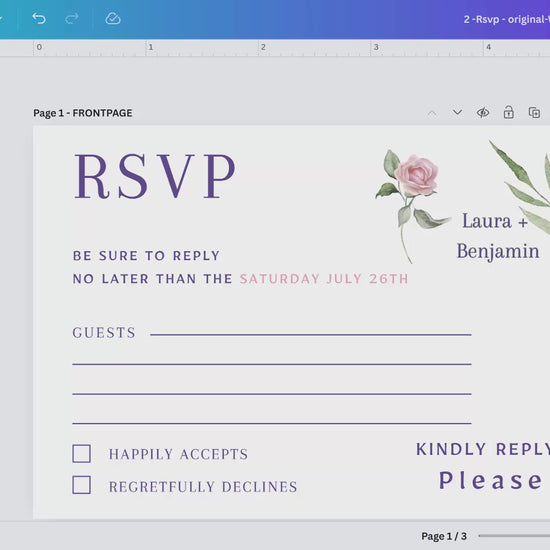The width and height of the screenshot is (550, 550).
Task: Select the RSVP heading text
Action: point(154,176)
